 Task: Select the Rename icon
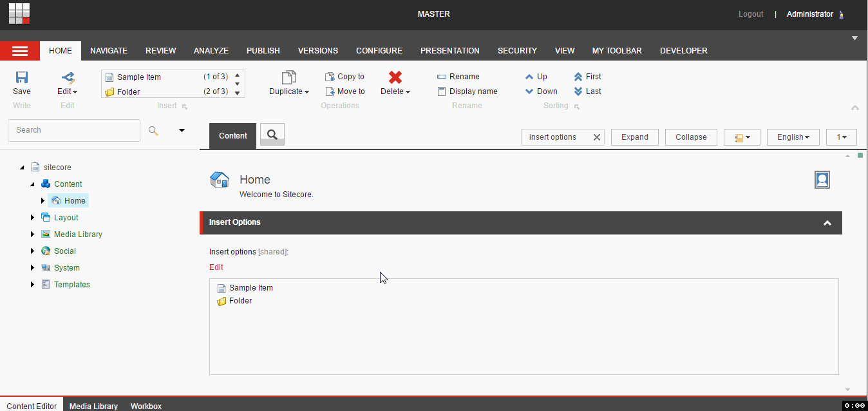pyautogui.click(x=442, y=76)
